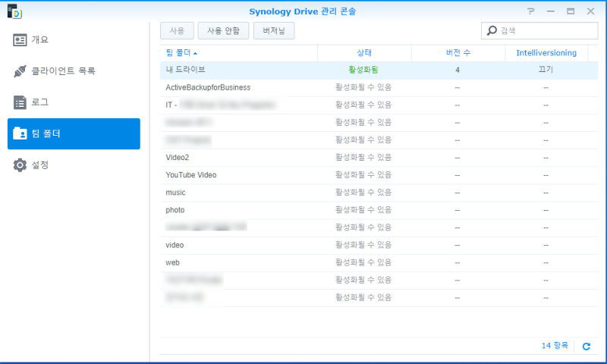Screen dimensions: 607x364
Task: Select the folder row starting with IT -
Action: (x=379, y=105)
